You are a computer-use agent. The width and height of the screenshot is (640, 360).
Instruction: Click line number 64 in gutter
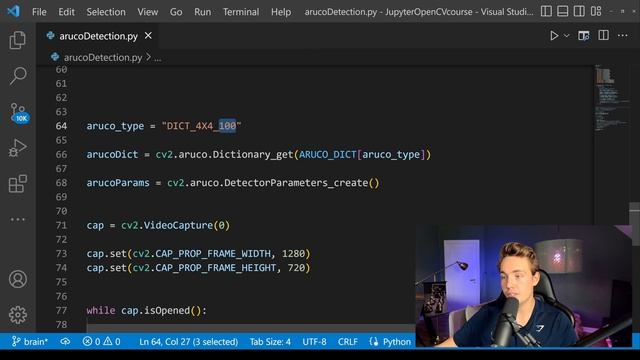(61, 126)
